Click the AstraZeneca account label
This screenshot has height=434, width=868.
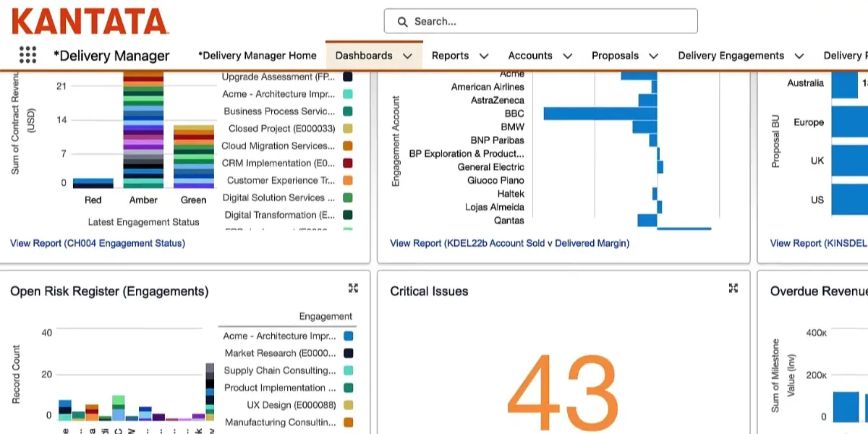(x=498, y=101)
